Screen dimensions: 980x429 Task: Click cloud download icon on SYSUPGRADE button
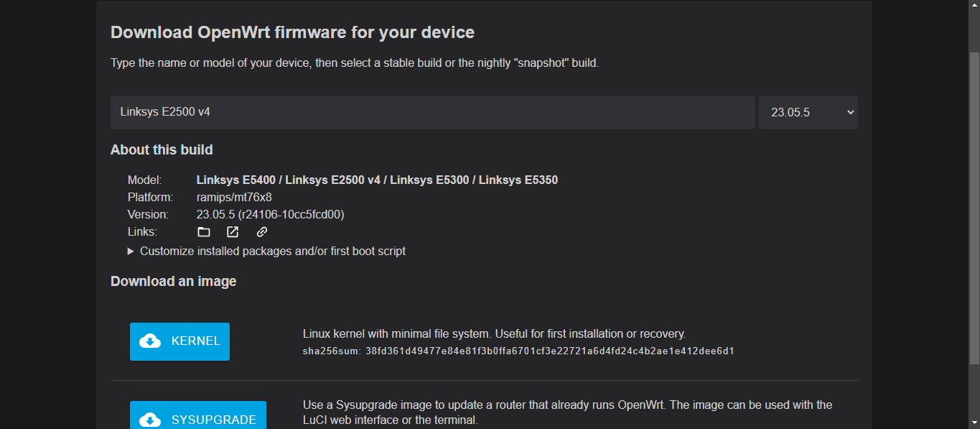tap(150, 420)
